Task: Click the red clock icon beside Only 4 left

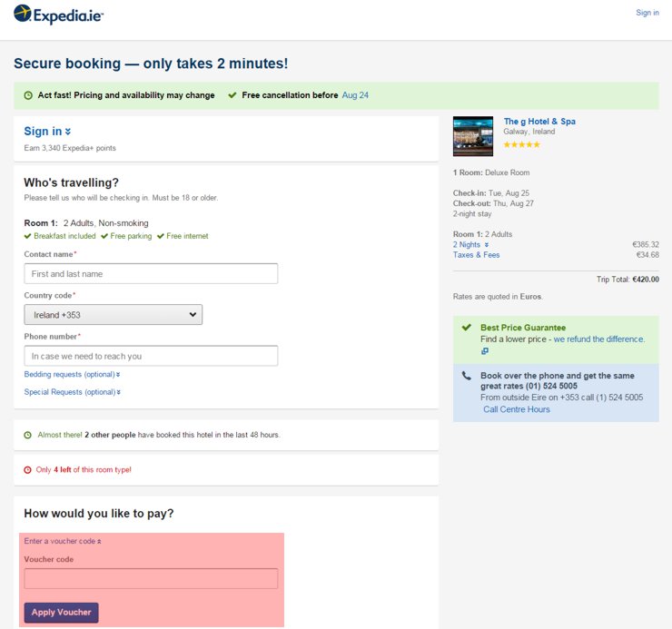Action: pos(27,470)
